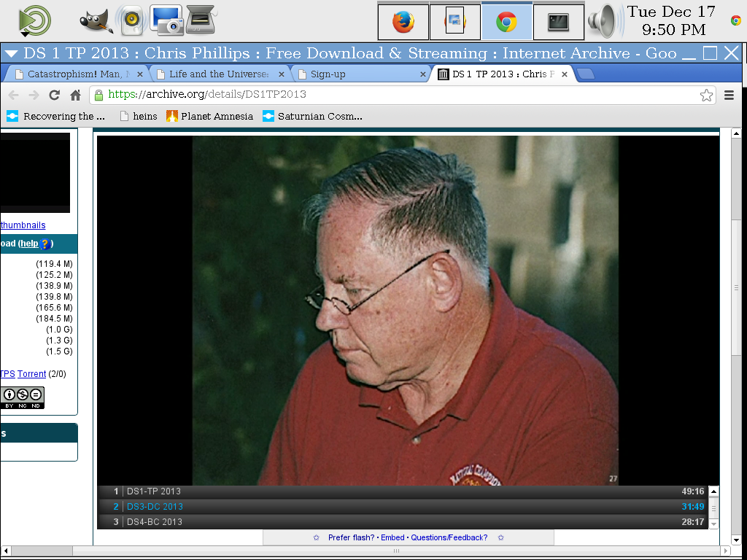Click the (1.0 G) file size entry
Viewport: 747px width, 560px height.
point(59,330)
